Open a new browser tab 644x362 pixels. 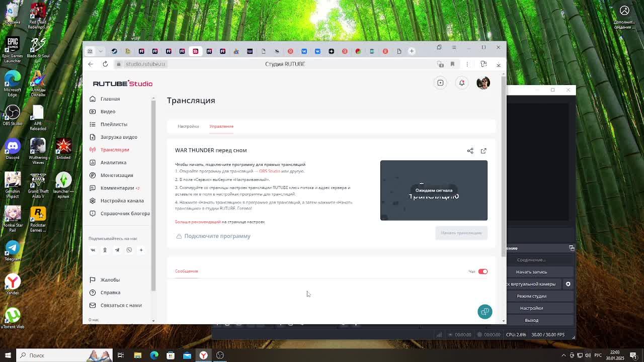tap(412, 51)
